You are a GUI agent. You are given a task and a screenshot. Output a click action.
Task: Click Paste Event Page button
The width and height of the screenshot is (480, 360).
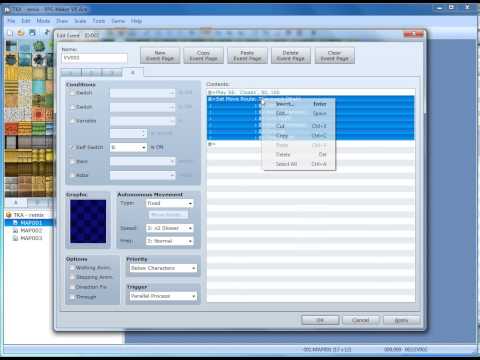pyautogui.click(x=247, y=56)
